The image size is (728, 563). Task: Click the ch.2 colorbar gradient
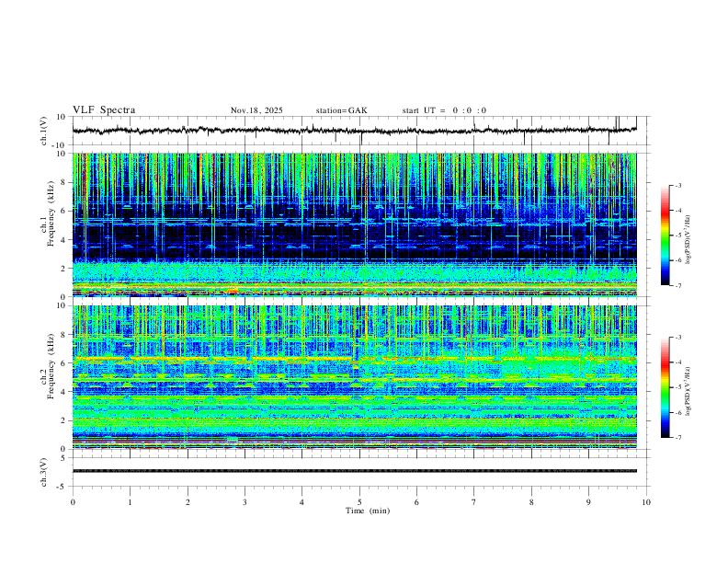(x=665, y=387)
